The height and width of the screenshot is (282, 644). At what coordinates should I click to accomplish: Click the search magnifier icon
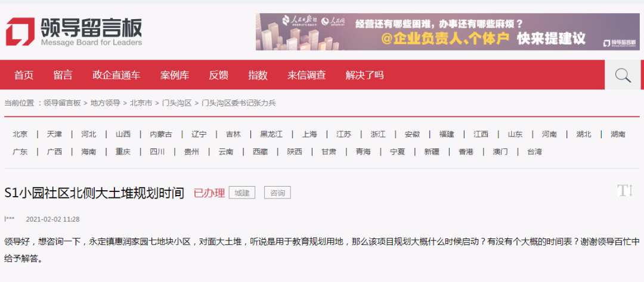tap(623, 75)
